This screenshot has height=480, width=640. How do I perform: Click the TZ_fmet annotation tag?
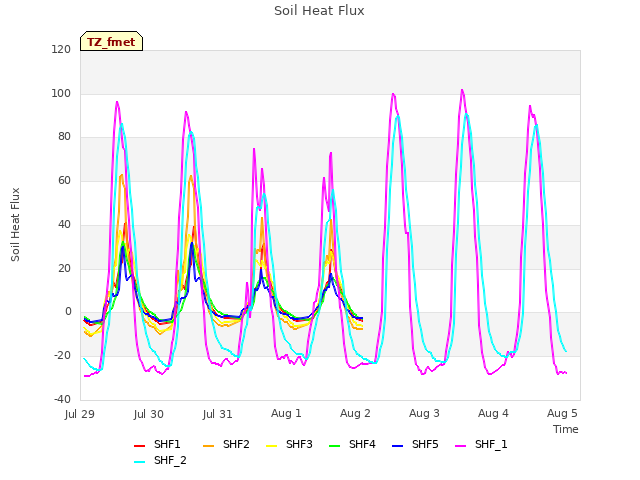tap(111, 41)
